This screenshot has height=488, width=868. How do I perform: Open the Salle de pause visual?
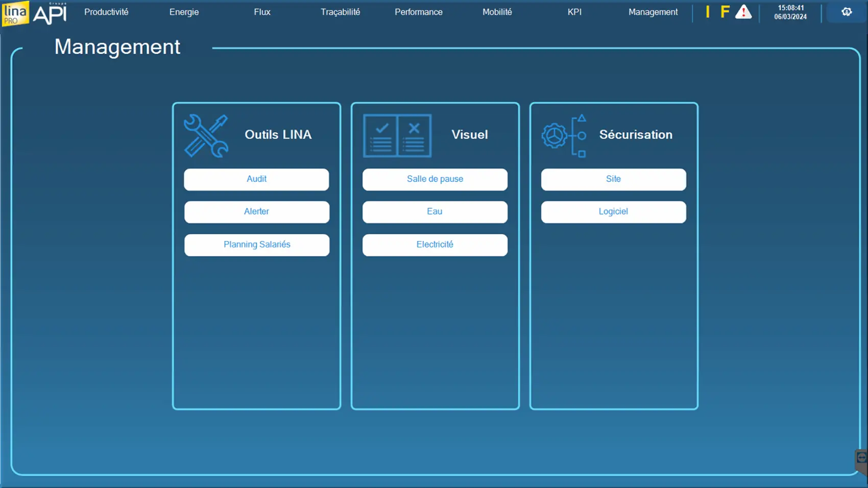pos(435,179)
